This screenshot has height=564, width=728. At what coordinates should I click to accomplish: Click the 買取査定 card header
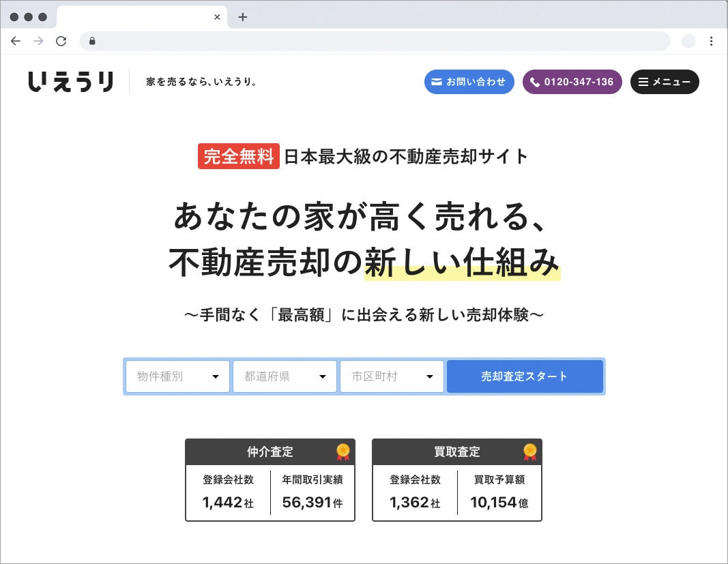[457, 451]
